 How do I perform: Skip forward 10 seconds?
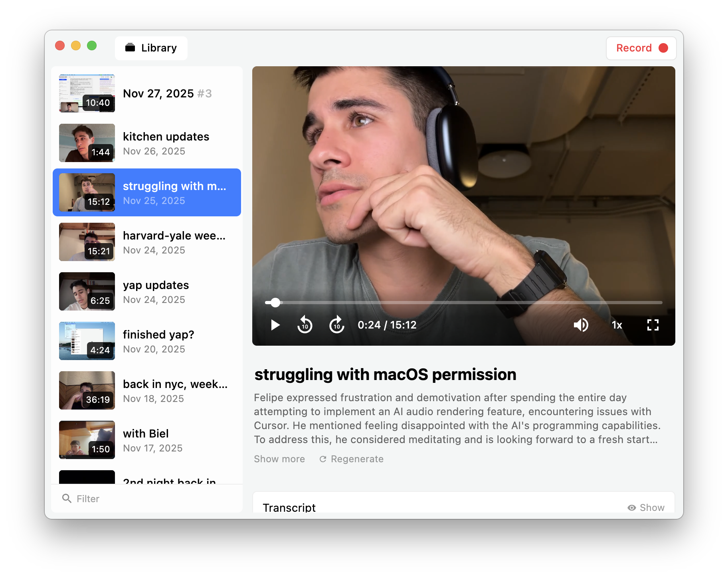pyautogui.click(x=336, y=325)
